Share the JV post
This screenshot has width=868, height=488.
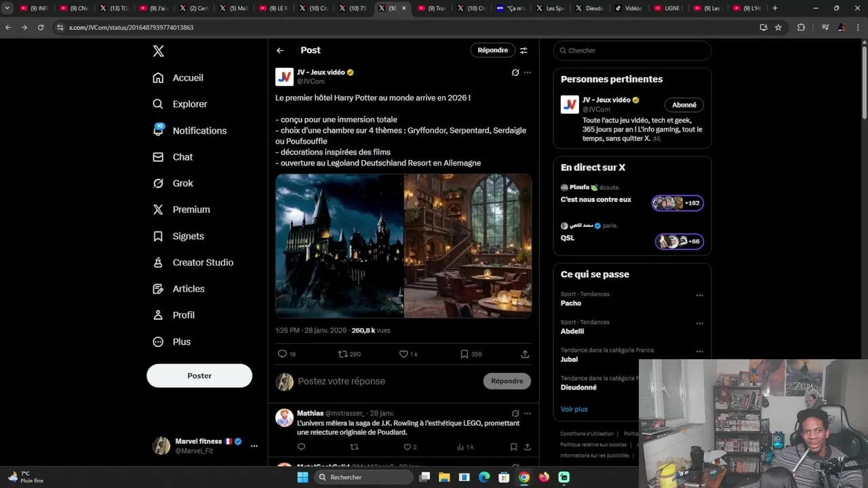pyautogui.click(x=525, y=354)
